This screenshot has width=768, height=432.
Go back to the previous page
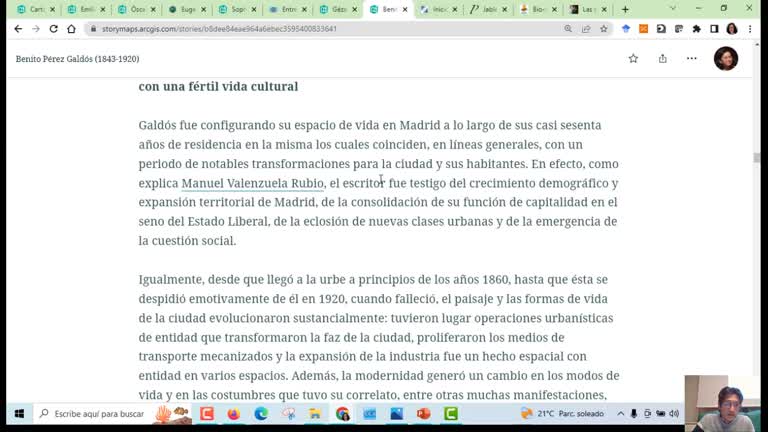point(18,29)
